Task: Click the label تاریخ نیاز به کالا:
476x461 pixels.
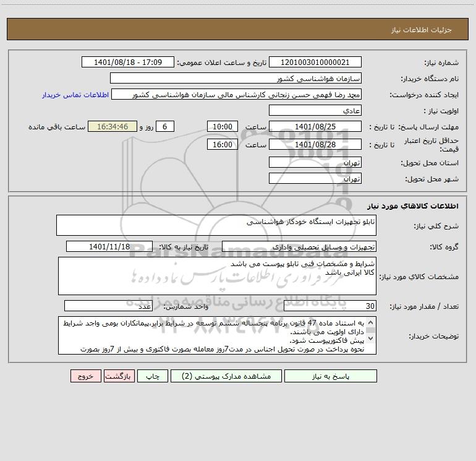Action: pyautogui.click(x=184, y=247)
